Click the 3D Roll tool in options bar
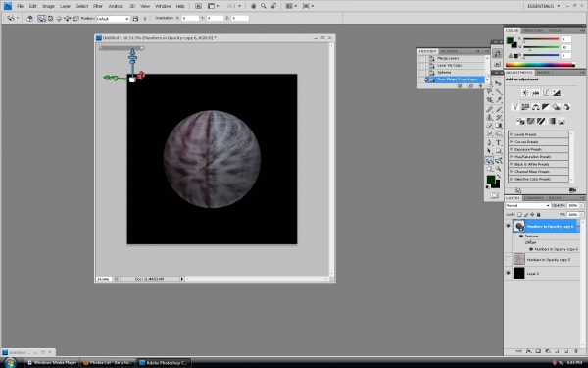This screenshot has height=368, width=588. point(50,18)
